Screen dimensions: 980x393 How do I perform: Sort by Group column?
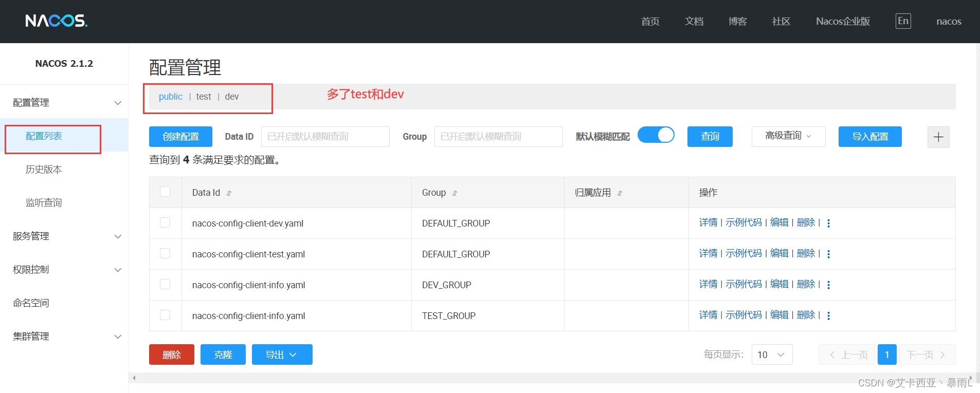[x=455, y=193]
